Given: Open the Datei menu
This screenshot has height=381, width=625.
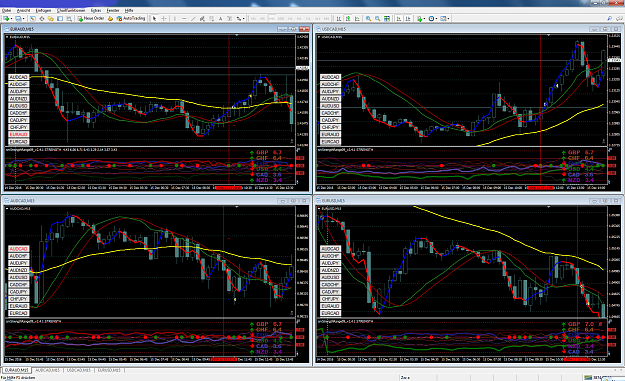Looking at the screenshot, I should click(x=6, y=10).
